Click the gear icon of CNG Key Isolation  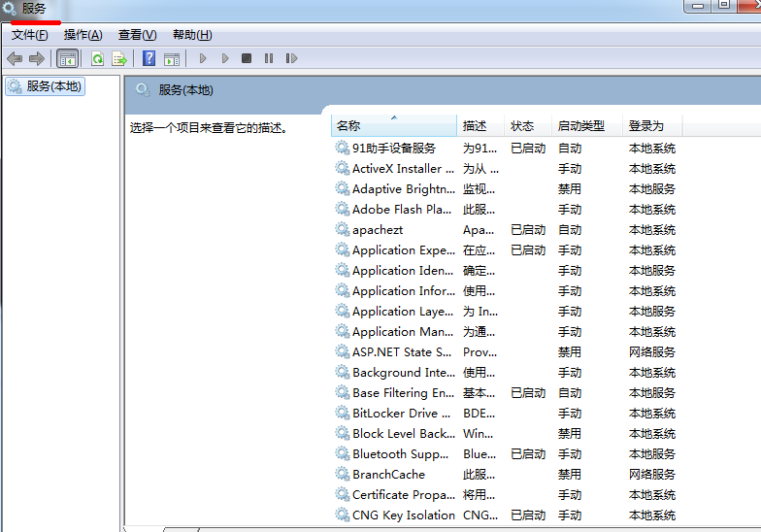[x=342, y=515]
